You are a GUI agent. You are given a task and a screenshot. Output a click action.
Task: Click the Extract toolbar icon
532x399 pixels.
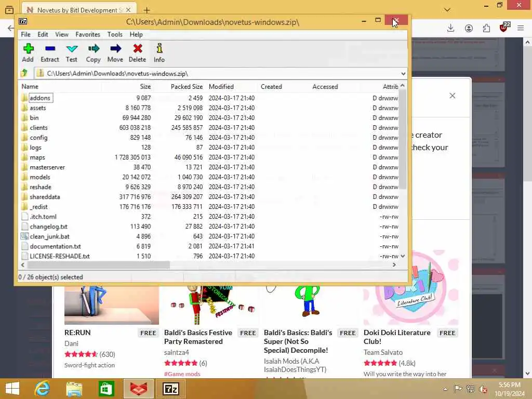click(x=50, y=49)
